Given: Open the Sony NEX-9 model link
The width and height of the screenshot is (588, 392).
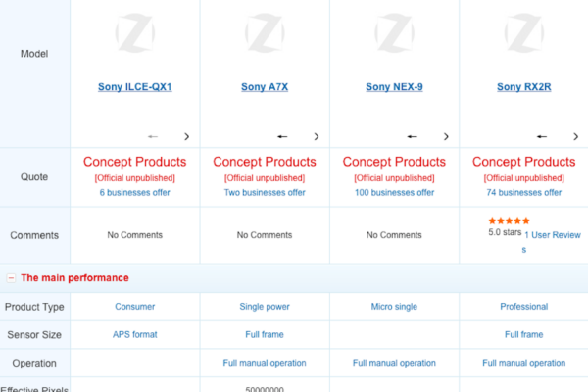Looking at the screenshot, I should tap(394, 87).
